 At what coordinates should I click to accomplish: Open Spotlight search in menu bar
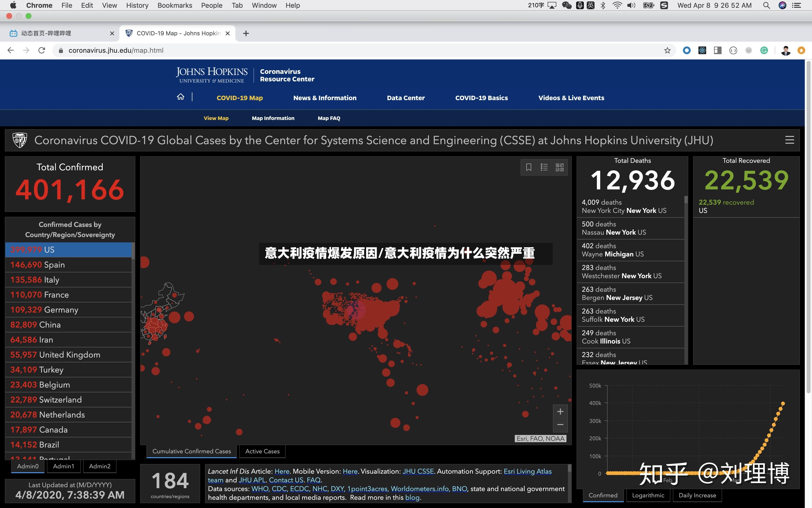pyautogui.click(x=766, y=5)
